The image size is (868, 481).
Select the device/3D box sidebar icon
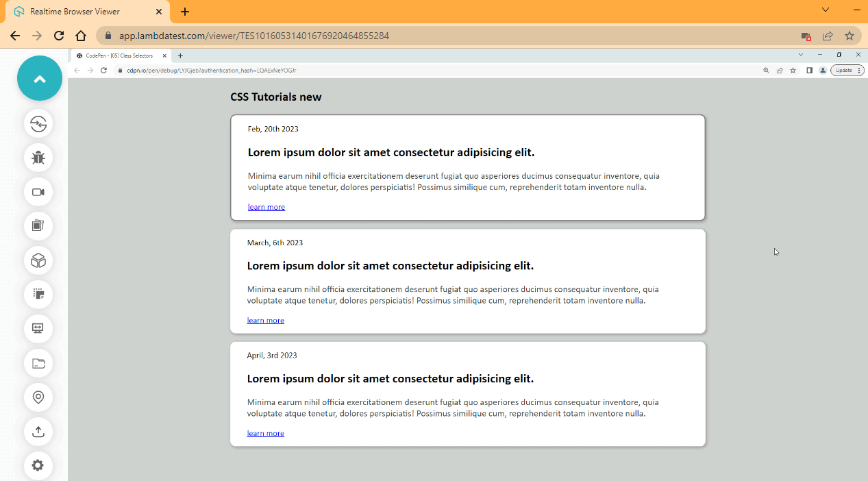(x=38, y=260)
